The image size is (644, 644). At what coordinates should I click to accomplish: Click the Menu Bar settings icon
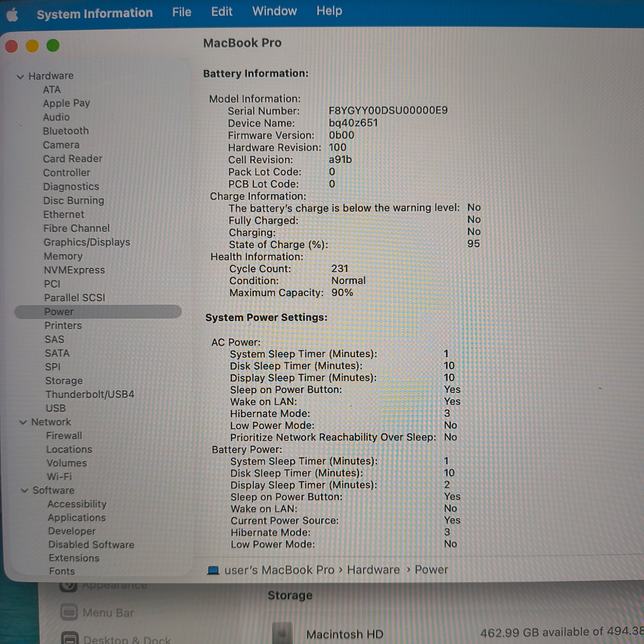coord(69,612)
